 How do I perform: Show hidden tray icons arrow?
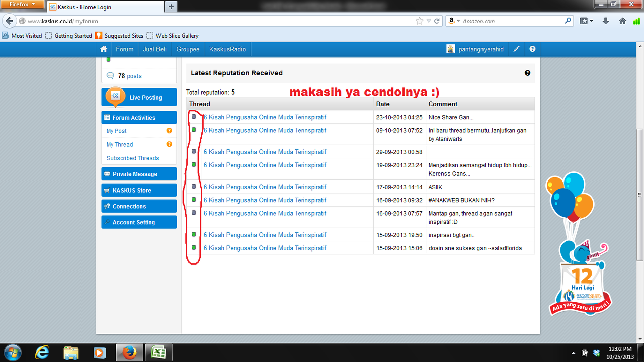574,353
